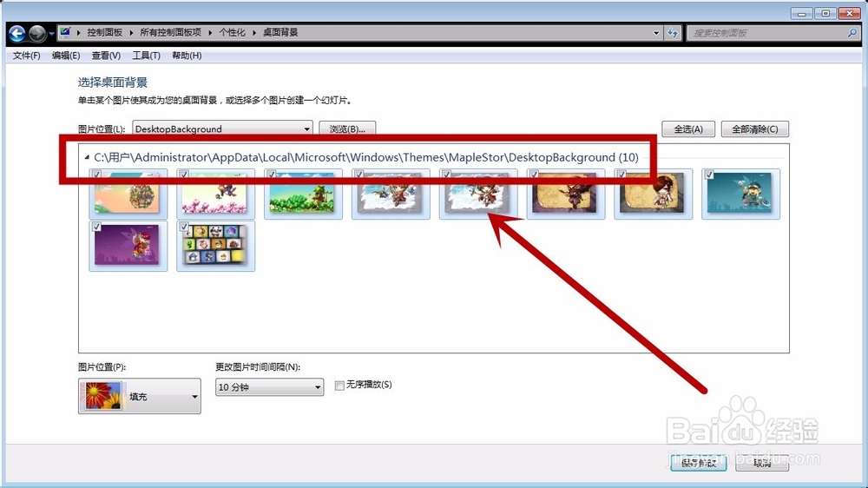Screen dimensions: 868x488
Task: Uncheck the teal wallpaper's checkbox
Action: [x=709, y=175]
